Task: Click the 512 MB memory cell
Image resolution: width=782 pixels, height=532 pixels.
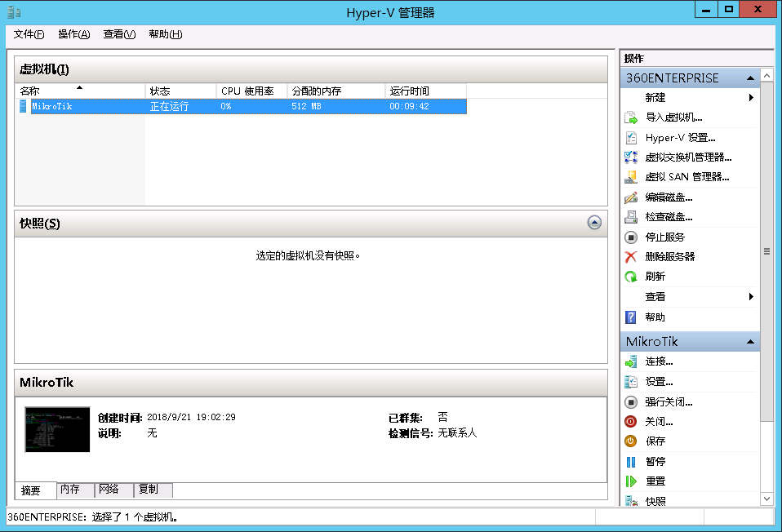Action: click(x=306, y=106)
